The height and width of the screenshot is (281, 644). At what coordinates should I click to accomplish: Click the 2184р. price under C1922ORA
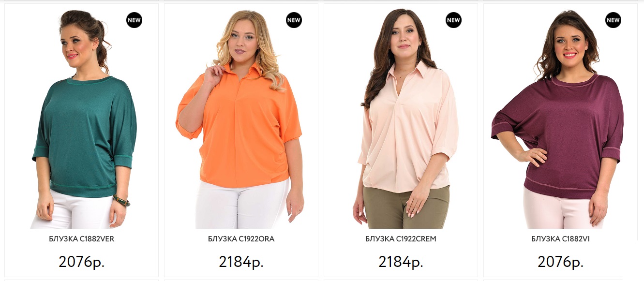coord(241,262)
